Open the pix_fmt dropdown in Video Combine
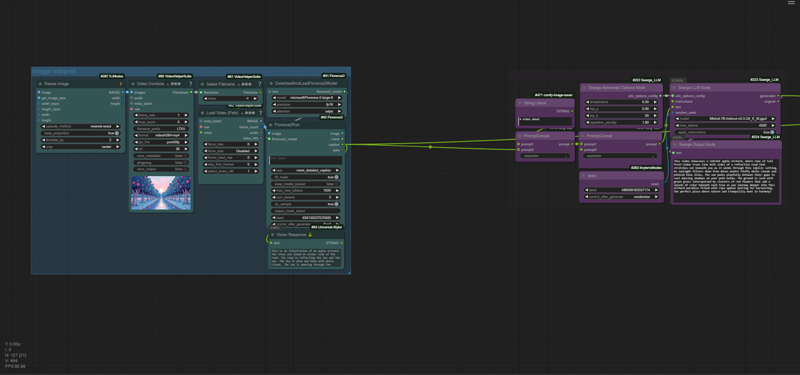800x375 pixels. coord(161,142)
